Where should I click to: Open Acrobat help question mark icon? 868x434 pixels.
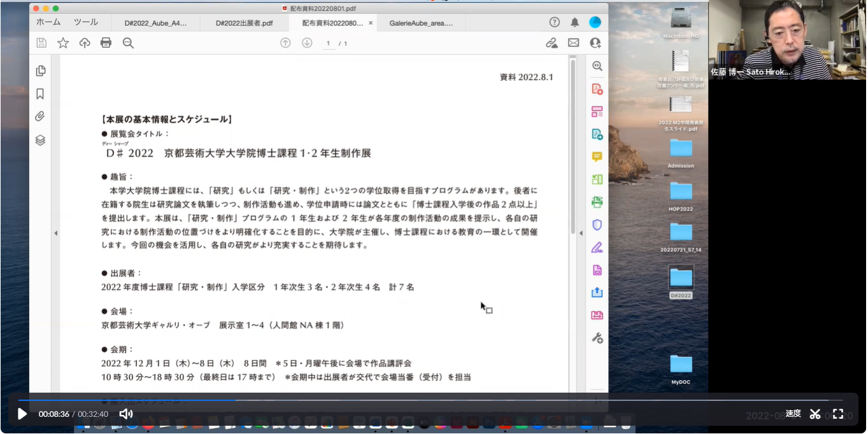(x=555, y=22)
